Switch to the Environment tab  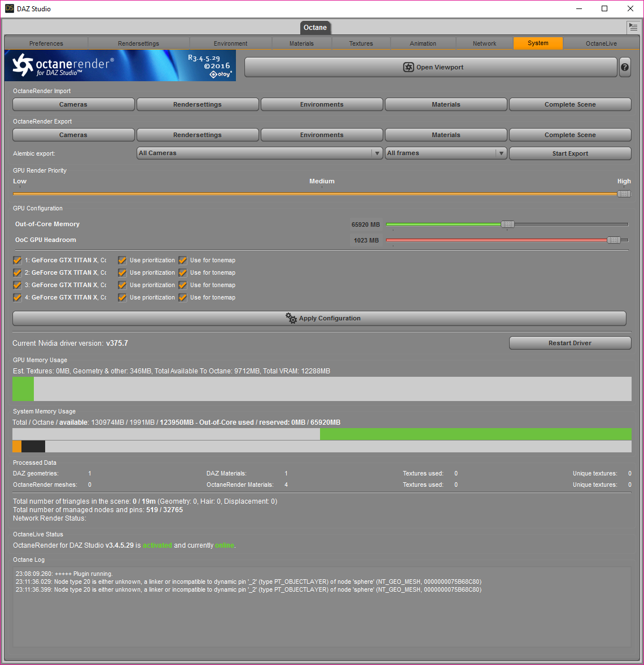(x=230, y=43)
